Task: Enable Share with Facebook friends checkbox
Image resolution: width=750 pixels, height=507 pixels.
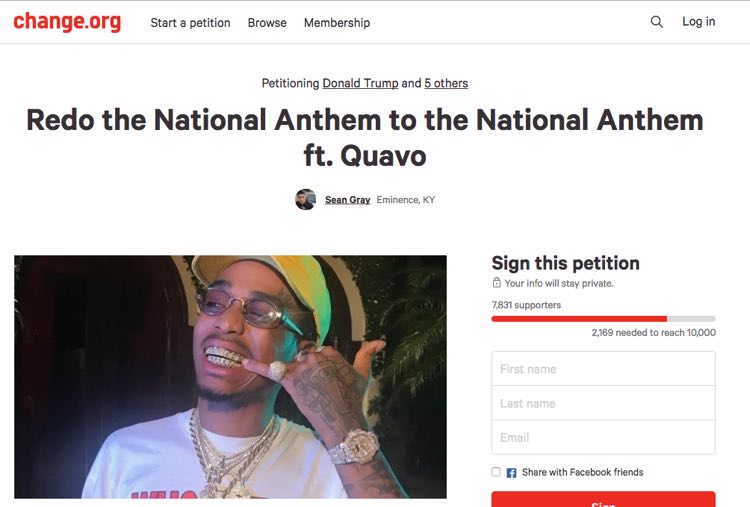Action: pyautogui.click(x=496, y=472)
